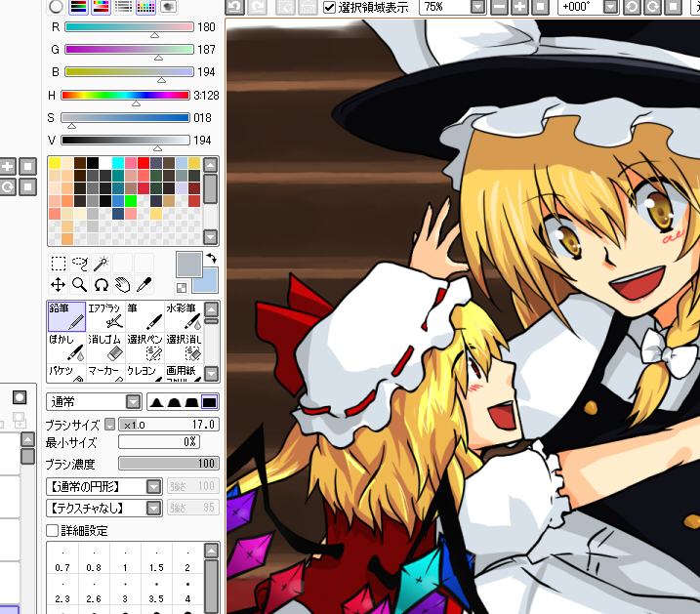Select the 2 brush size preset
Viewport: 700px width, 614px height.
pos(187,560)
